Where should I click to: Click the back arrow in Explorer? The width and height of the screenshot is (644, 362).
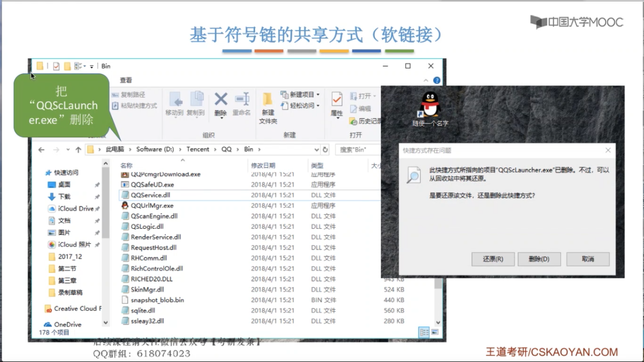click(41, 150)
